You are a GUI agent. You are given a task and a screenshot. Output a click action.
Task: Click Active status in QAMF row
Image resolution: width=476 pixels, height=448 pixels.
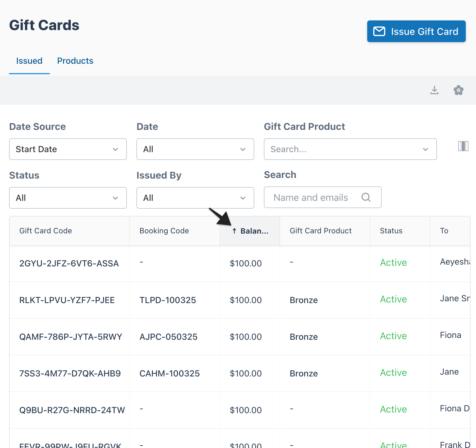(x=393, y=336)
